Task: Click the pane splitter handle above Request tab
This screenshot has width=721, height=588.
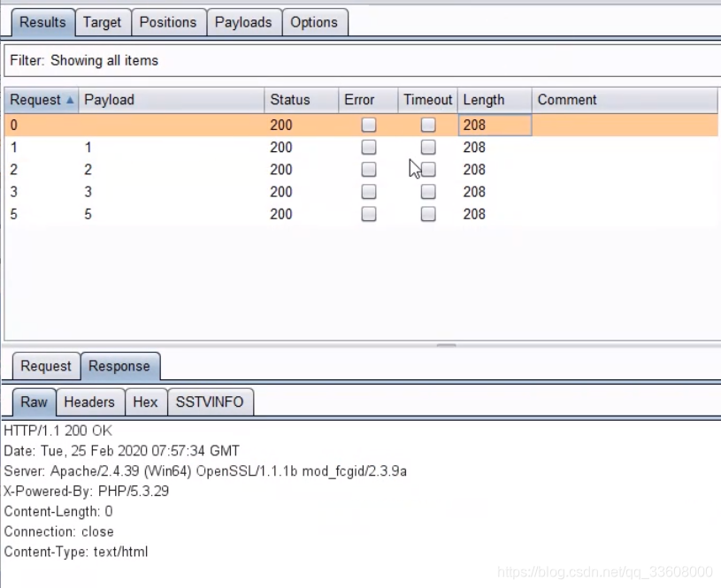Action: click(x=446, y=344)
